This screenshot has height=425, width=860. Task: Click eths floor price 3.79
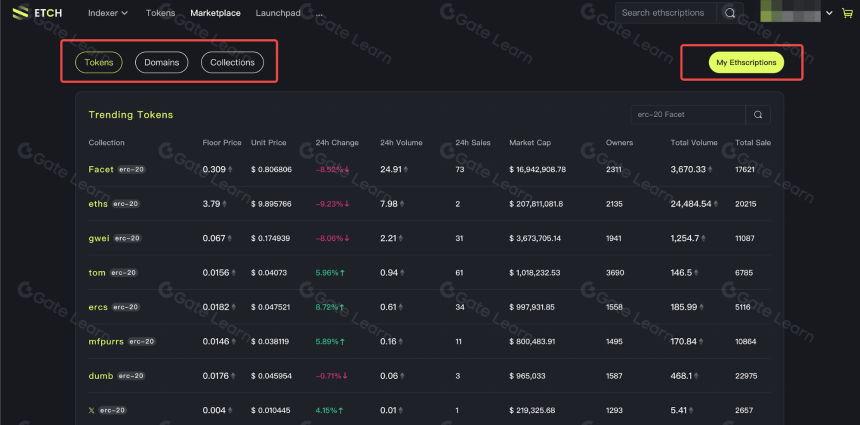211,204
